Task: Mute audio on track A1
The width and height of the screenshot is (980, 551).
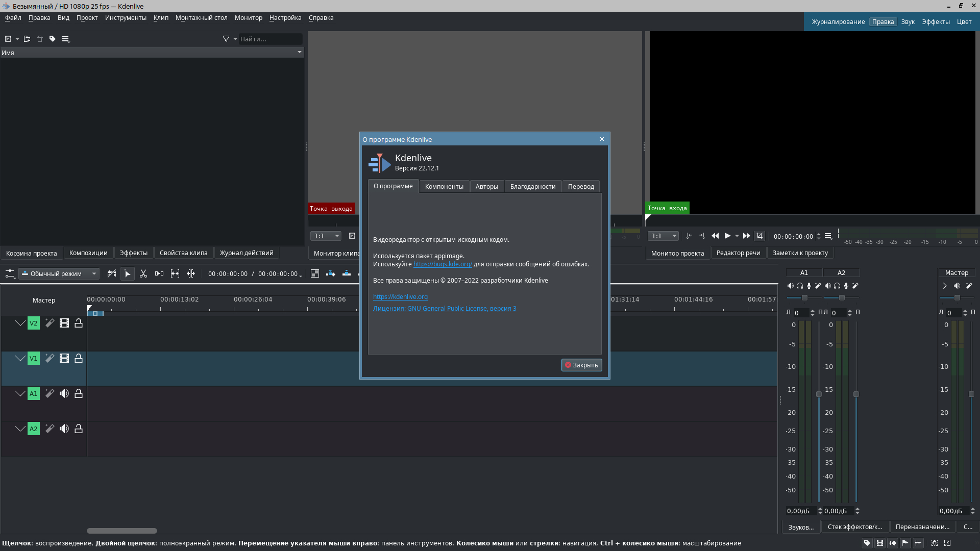Action: tap(64, 393)
